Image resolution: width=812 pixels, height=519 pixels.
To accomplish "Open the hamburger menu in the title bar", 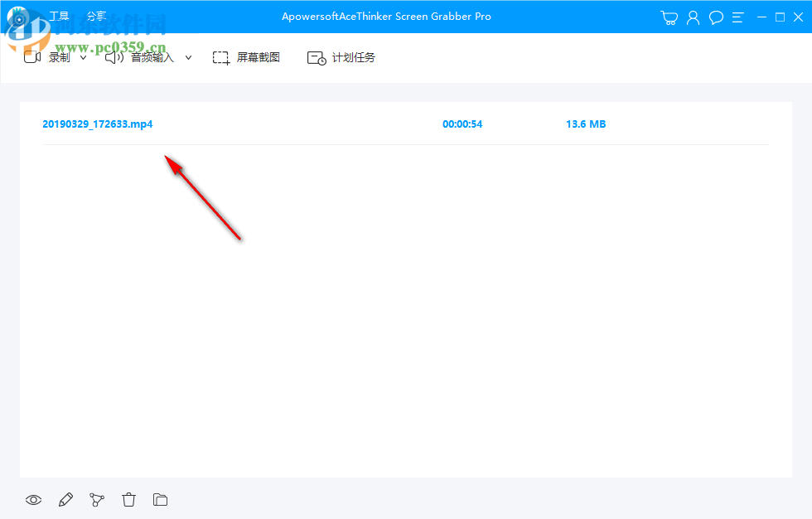I will point(737,17).
